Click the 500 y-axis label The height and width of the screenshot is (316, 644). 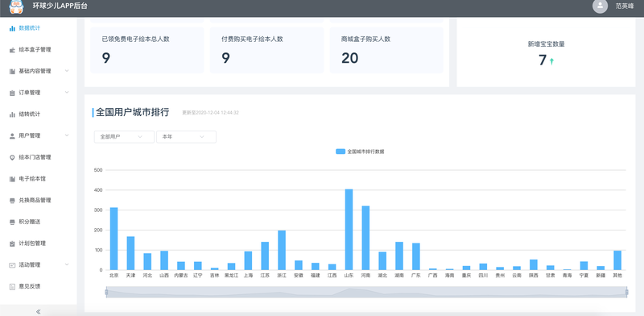click(97, 170)
